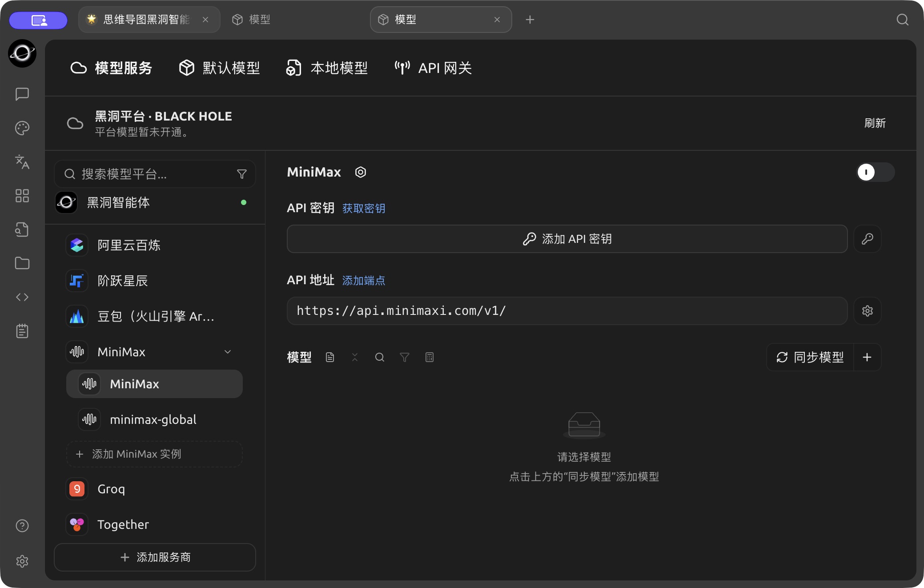Click the magnifier icon in model toolbar
The width and height of the screenshot is (924, 588).
tap(380, 357)
